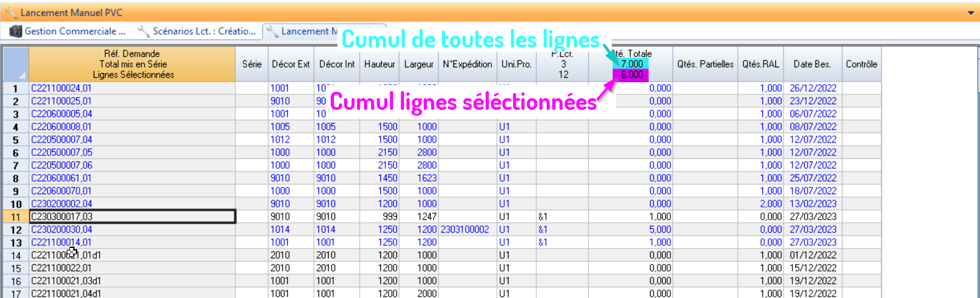This screenshot has width=980, height=298.
Task: Click the Date Bes. column header
Action: (x=812, y=64)
